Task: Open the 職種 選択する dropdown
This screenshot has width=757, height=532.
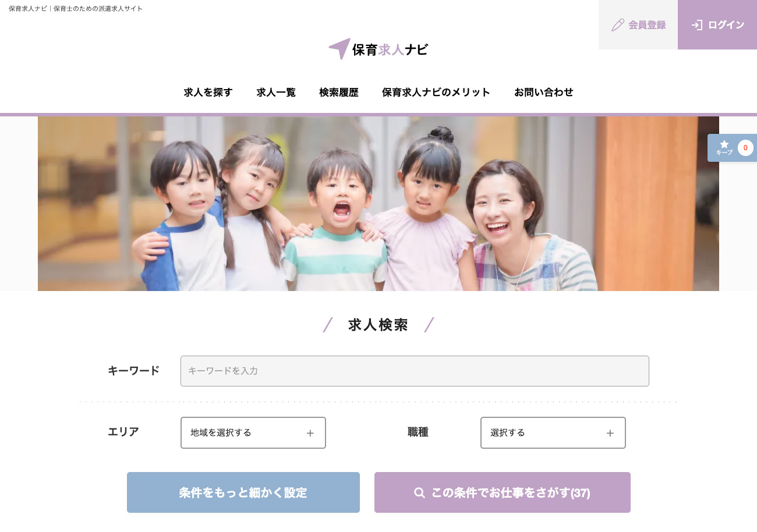Action: coord(553,433)
